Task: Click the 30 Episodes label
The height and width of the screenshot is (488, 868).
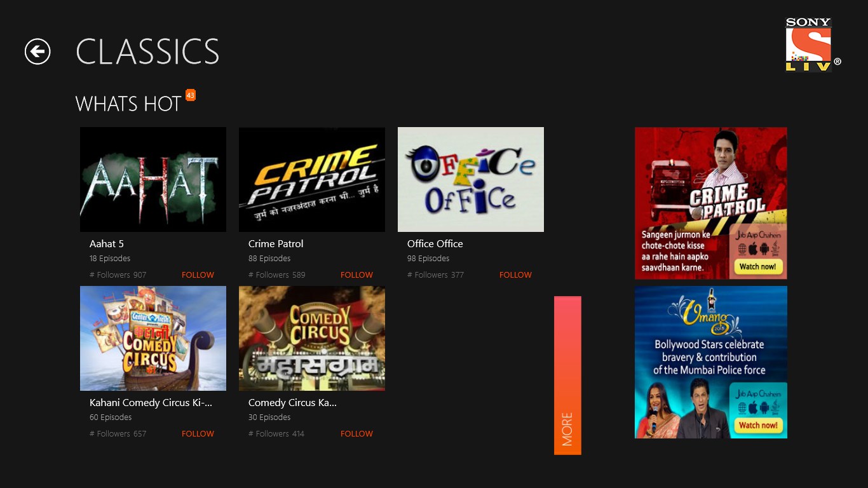Action: pos(269,417)
